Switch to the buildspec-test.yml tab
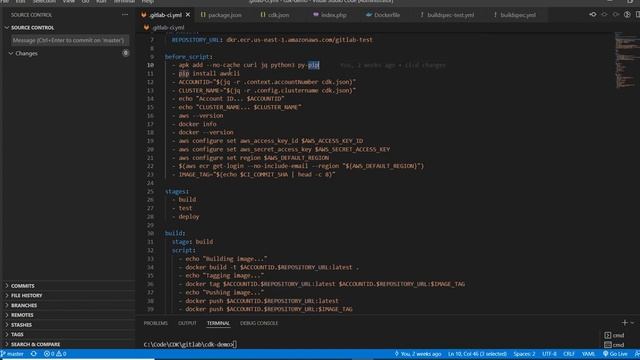 (447, 15)
